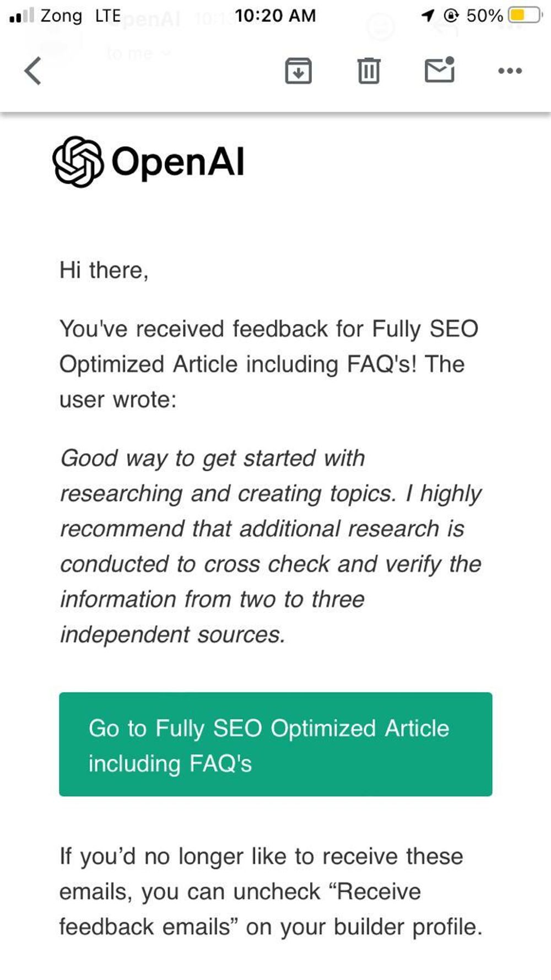The image size is (551, 980).
Task: Delete the email with trash icon
Action: point(369,71)
